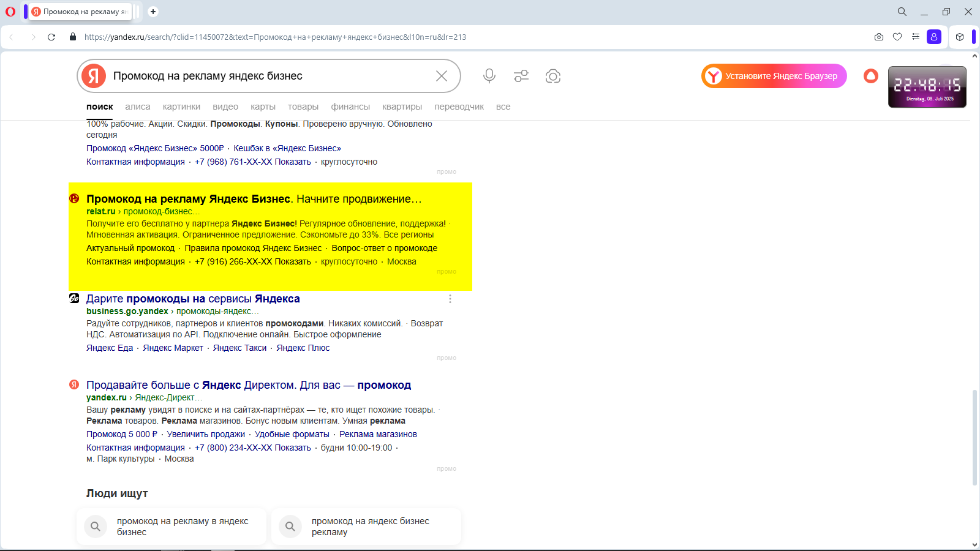
Task: Open Alice assistant red circle icon
Action: coord(871,76)
